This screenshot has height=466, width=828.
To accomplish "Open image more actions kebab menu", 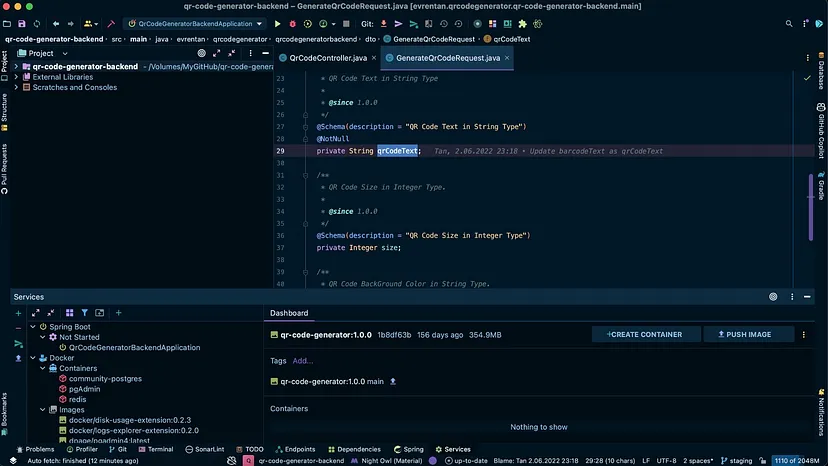I will point(804,334).
